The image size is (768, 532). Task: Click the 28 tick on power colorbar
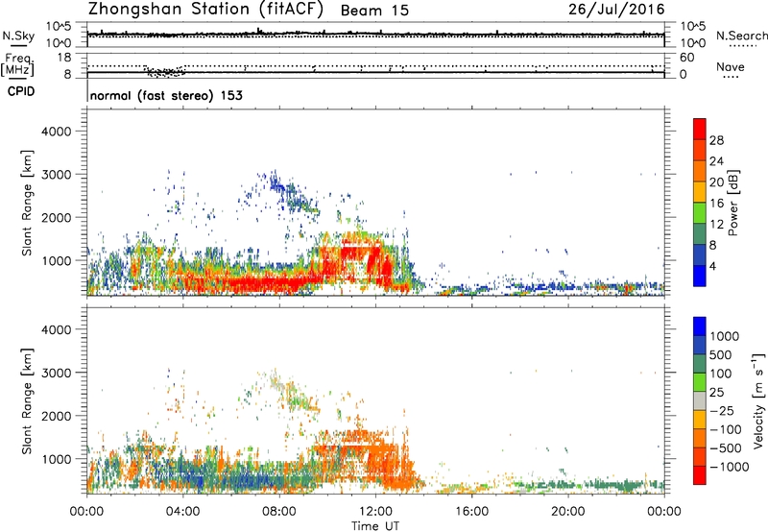(x=716, y=140)
